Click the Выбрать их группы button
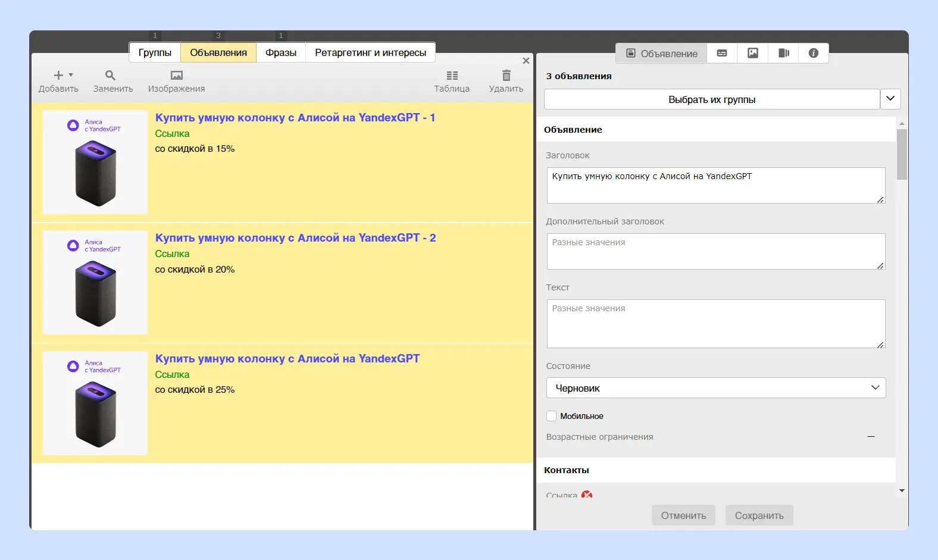 (x=712, y=99)
